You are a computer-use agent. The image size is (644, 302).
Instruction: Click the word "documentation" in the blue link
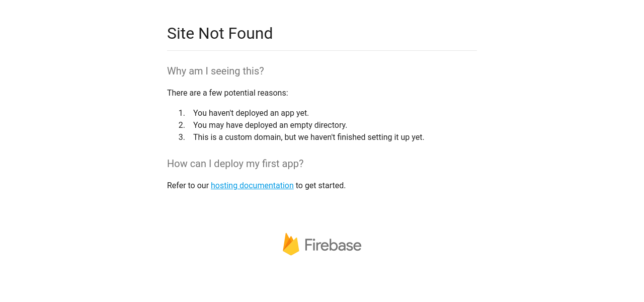[266, 186]
